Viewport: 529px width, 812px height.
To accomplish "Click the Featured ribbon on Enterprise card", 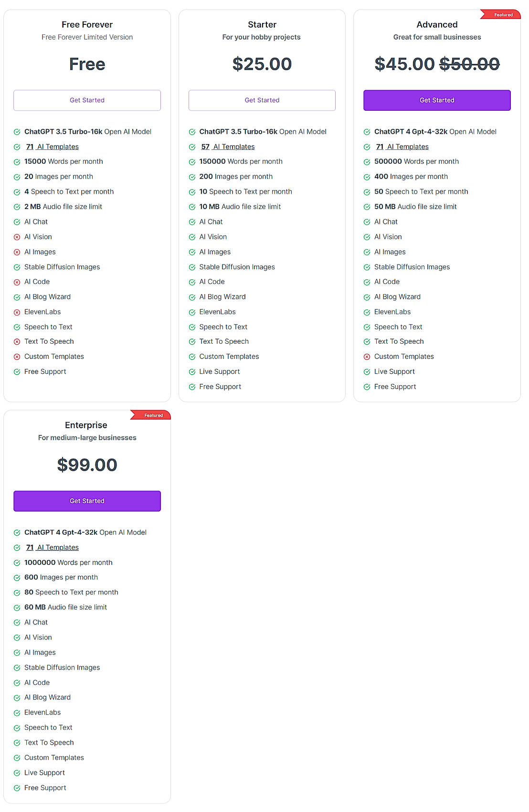I will (x=153, y=415).
